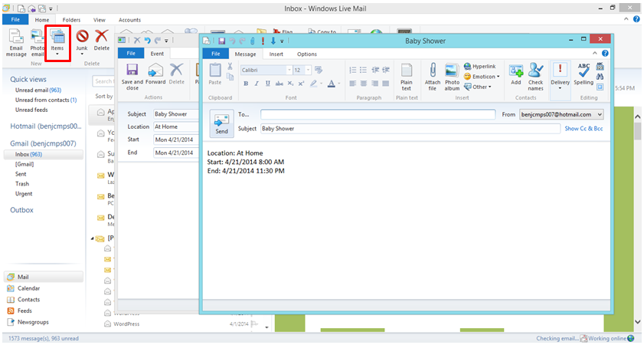Open the Insert tab in message window

(276, 54)
